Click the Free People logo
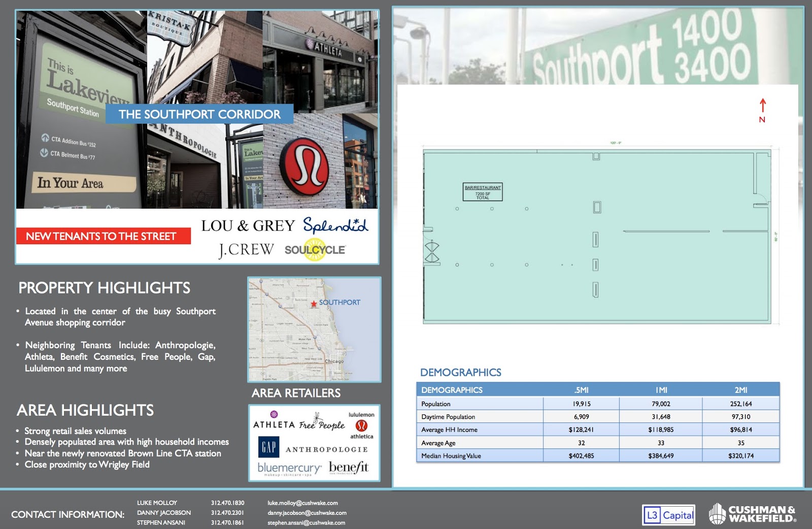The height and width of the screenshot is (529, 812). [x=322, y=423]
